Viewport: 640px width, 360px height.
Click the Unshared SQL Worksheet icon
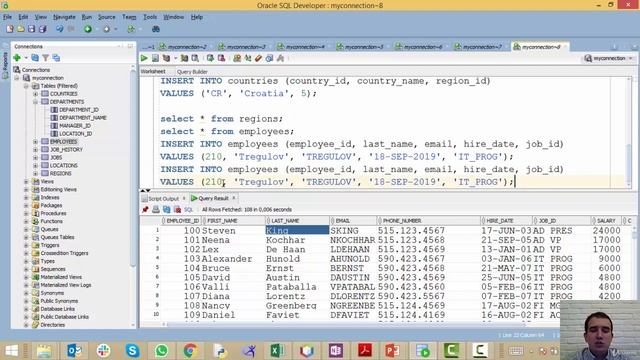click(237, 58)
